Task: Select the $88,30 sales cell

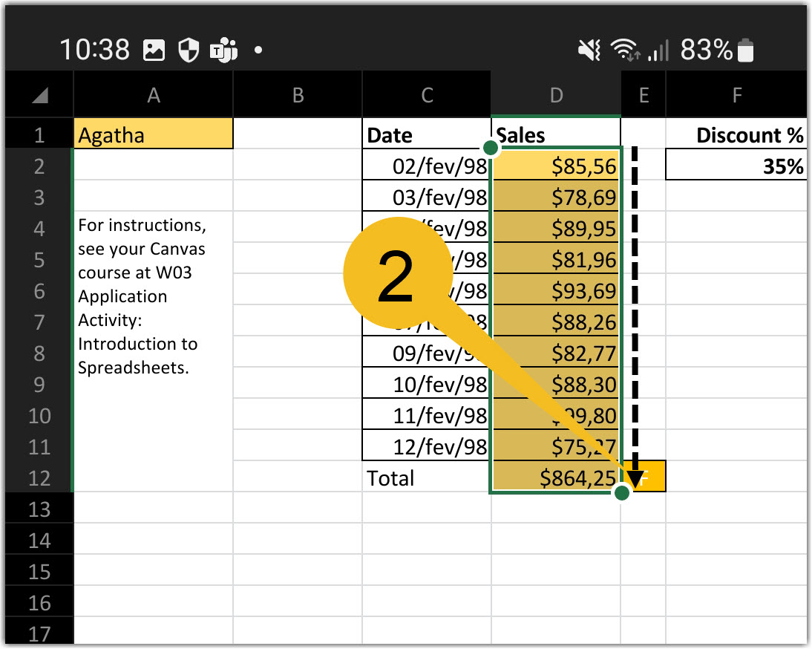Action: [x=556, y=384]
